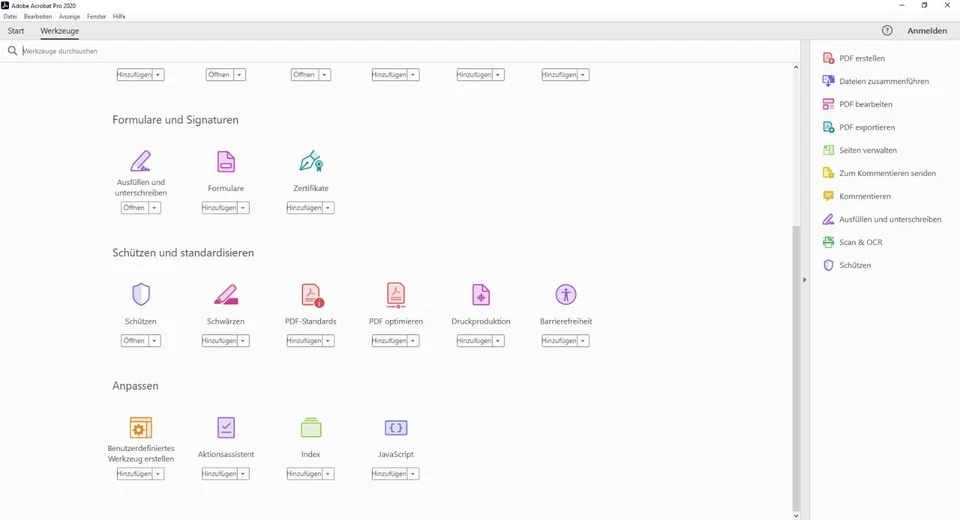The height and width of the screenshot is (520, 960).
Task: Switch to the Werkzeuge tab
Action: click(x=59, y=31)
